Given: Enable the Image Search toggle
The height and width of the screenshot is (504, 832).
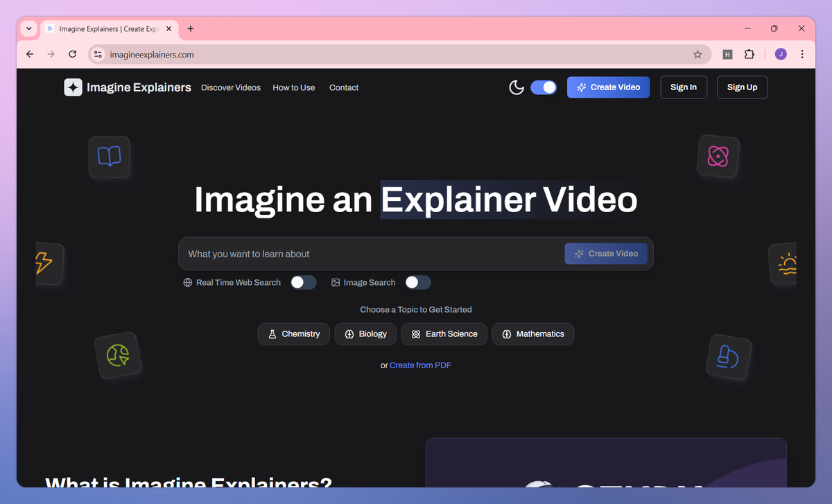Looking at the screenshot, I should (418, 282).
